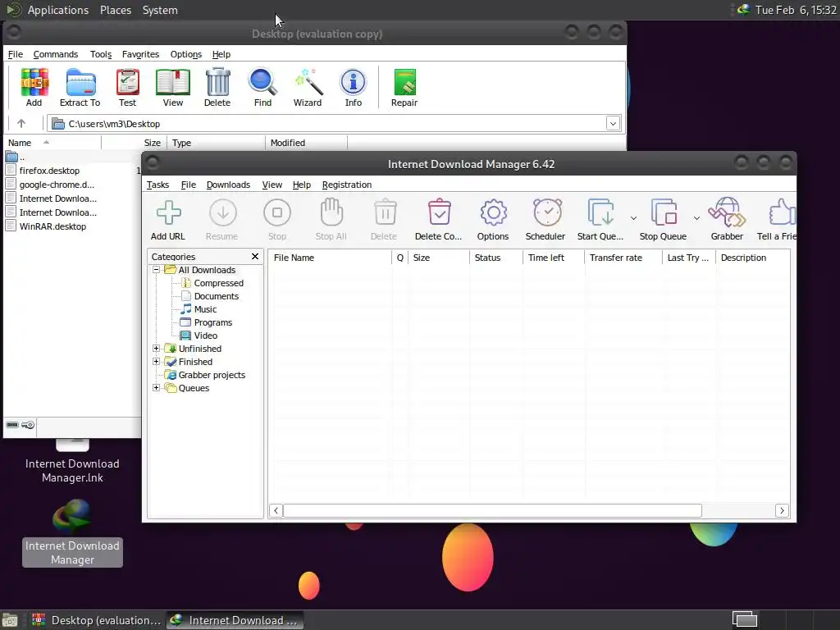Select Grabber projects tree item
Image resolution: width=840 pixels, height=630 pixels.
[212, 375]
